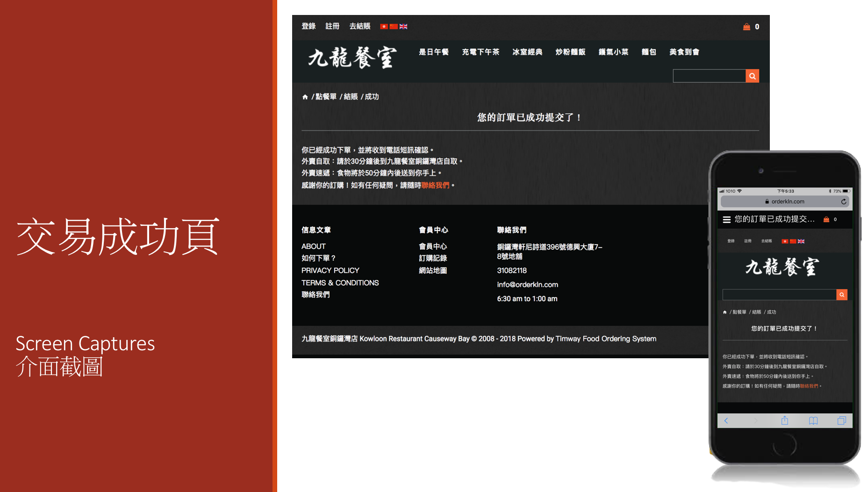Tap the Safari reload icon on the phone
Screen dimensions: 868x492
pyautogui.click(x=844, y=202)
